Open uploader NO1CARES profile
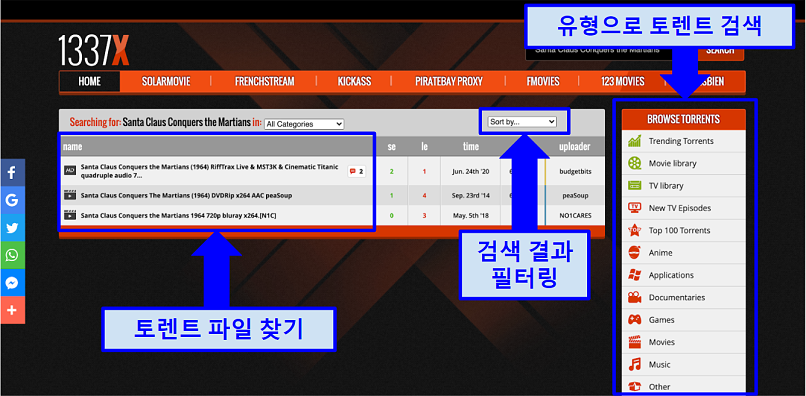 pyautogui.click(x=575, y=215)
